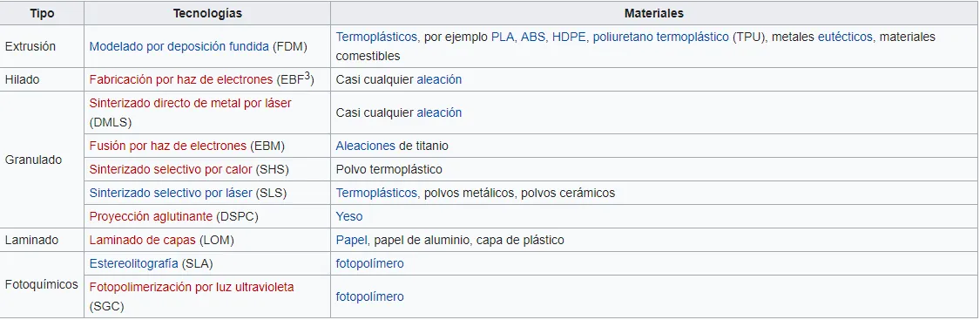This screenshot has height=320, width=980.
Task: Click the Fotopolimerización por luz ultravioleta link
Action: point(192,287)
